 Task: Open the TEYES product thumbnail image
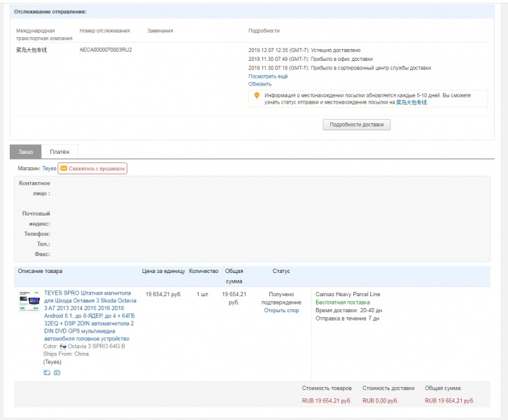[29, 300]
